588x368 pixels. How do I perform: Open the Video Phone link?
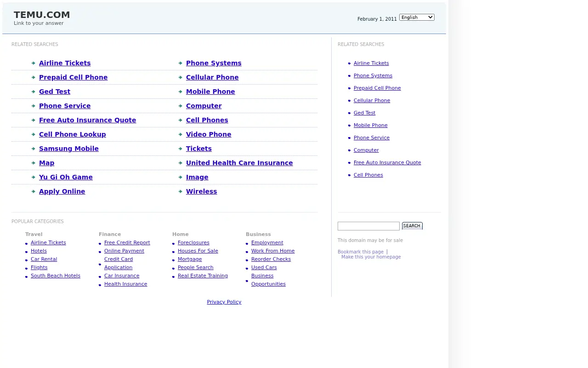(x=209, y=134)
